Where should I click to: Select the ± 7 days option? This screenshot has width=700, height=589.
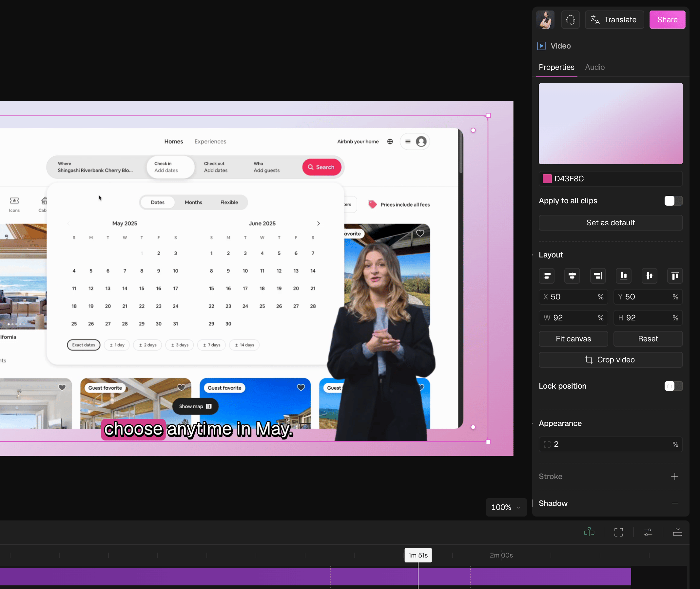click(x=211, y=345)
